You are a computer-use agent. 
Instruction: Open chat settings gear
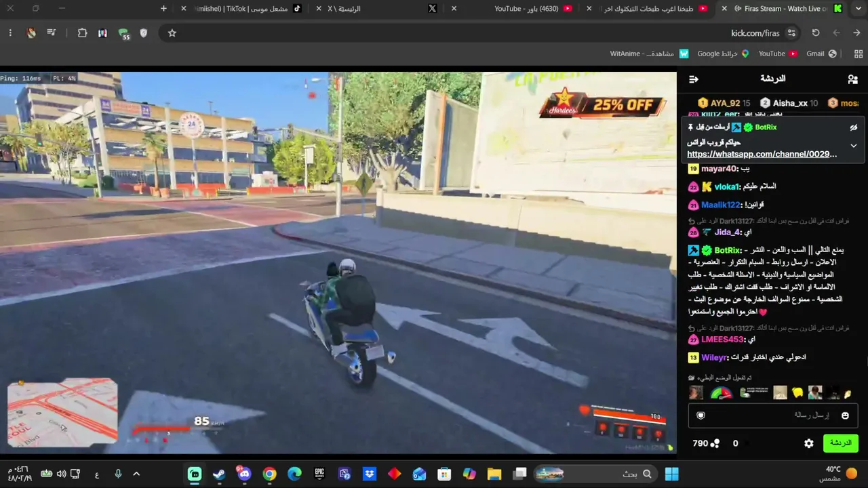(809, 443)
